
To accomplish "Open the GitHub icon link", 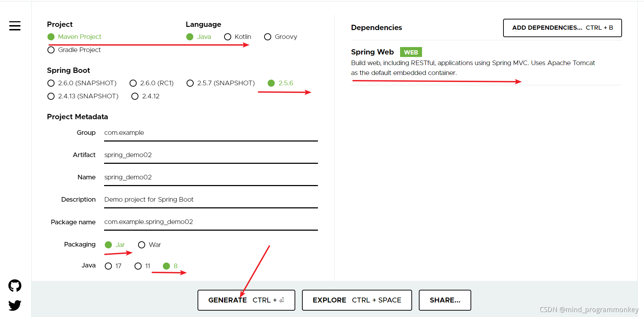I will tap(15, 286).
